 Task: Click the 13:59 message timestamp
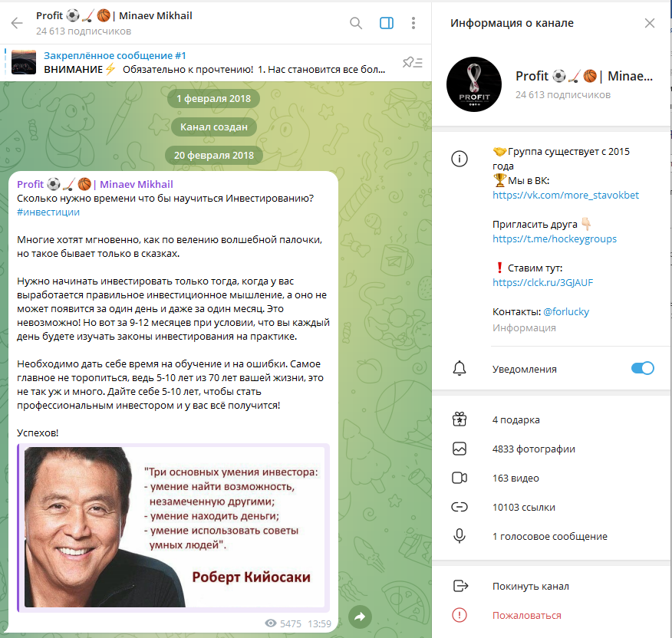pos(319,624)
